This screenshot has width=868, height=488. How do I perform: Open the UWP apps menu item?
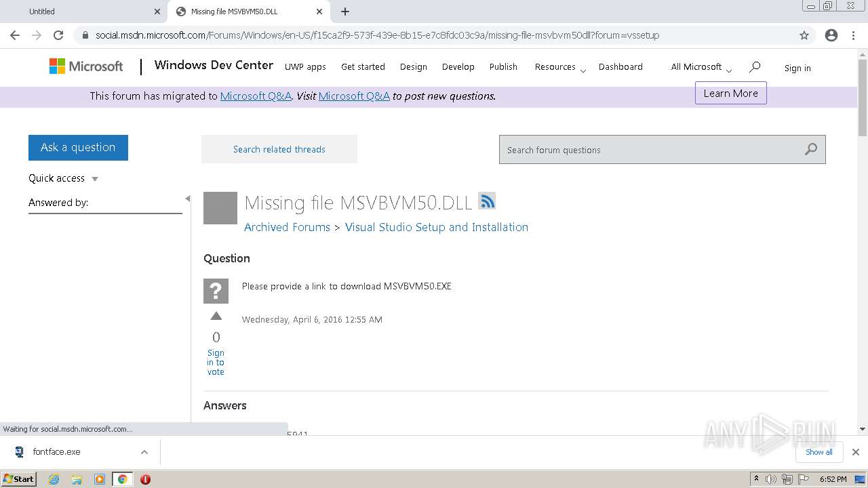(x=305, y=66)
